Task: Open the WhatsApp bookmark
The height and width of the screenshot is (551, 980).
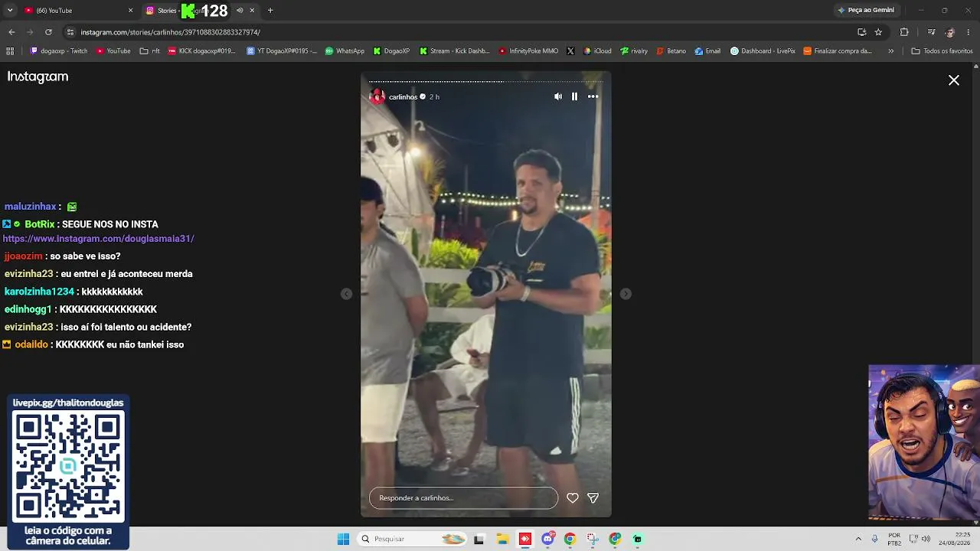Action: click(345, 51)
